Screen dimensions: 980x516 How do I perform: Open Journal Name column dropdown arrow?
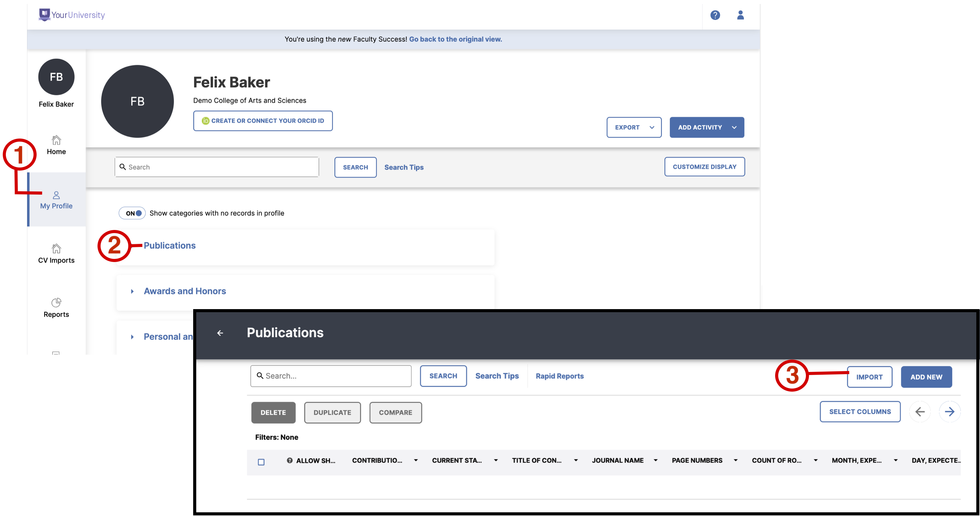click(655, 460)
